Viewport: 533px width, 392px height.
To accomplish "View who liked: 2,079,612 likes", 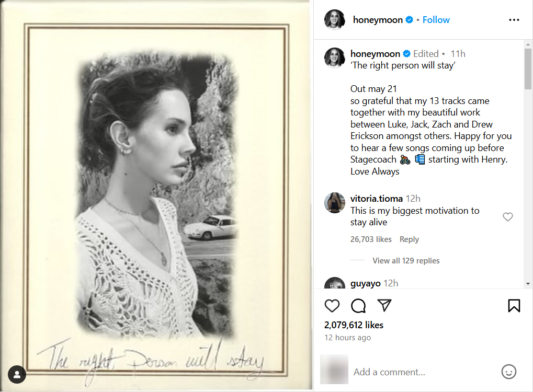I will point(354,325).
